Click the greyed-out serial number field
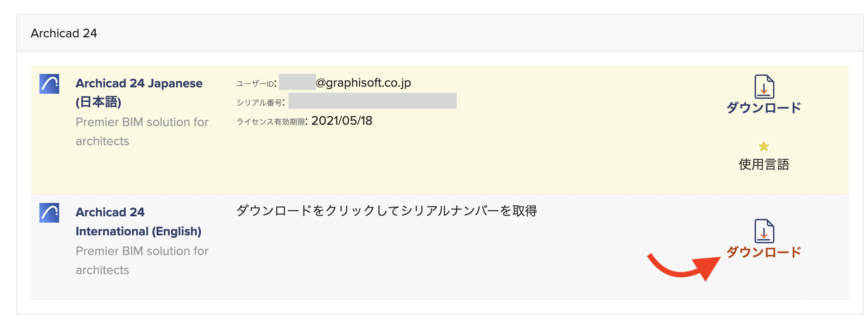The height and width of the screenshot is (322, 868). coord(372,101)
